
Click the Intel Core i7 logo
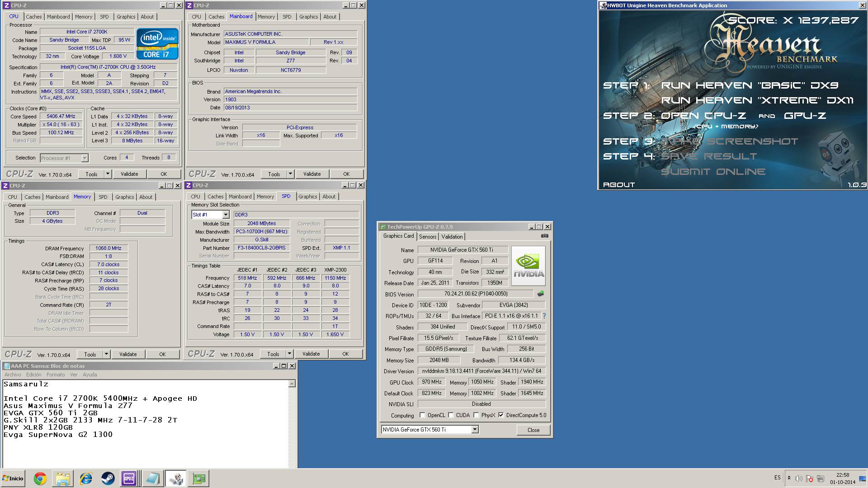tap(157, 44)
